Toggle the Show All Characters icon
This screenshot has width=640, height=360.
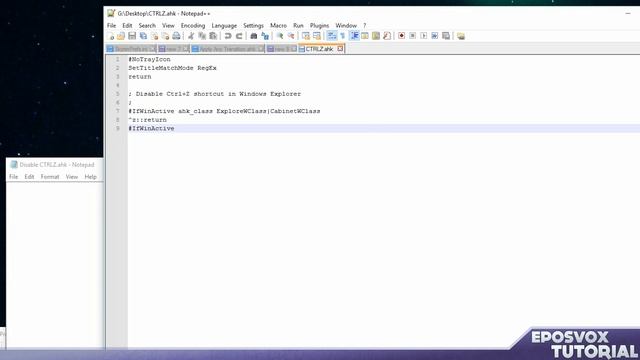pos(342,36)
